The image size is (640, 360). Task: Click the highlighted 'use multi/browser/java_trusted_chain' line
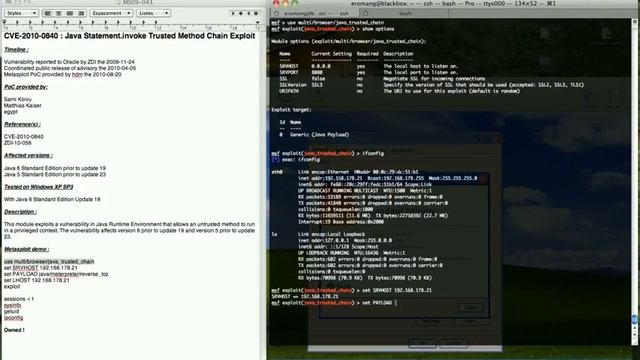[49, 262]
